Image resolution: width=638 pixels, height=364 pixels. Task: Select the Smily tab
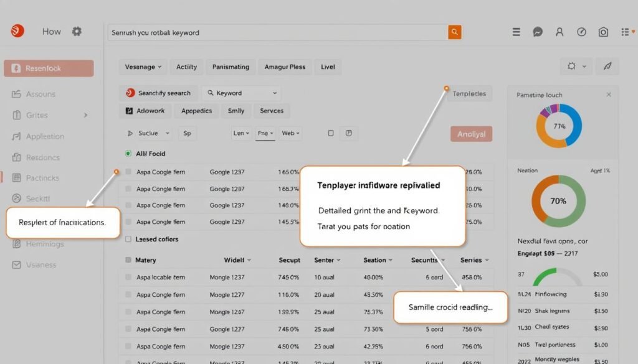236,111
